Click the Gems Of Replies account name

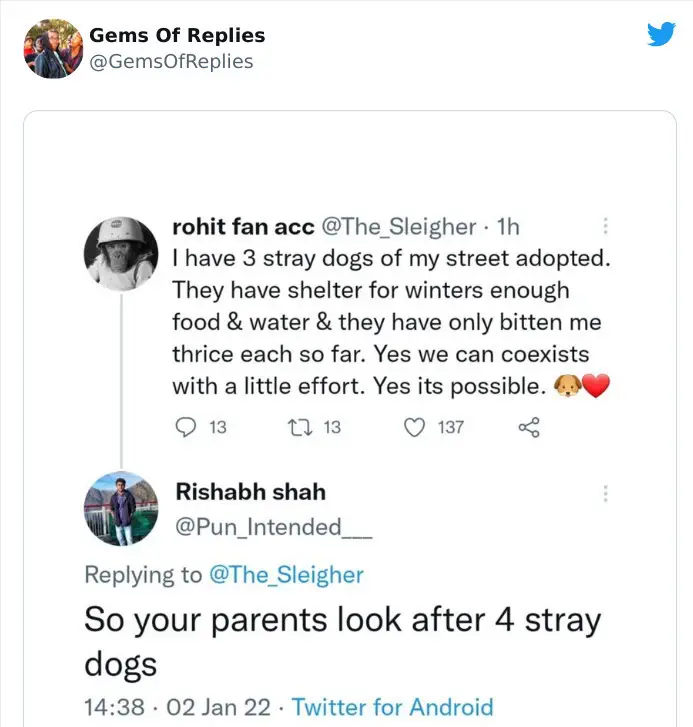(177, 35)
